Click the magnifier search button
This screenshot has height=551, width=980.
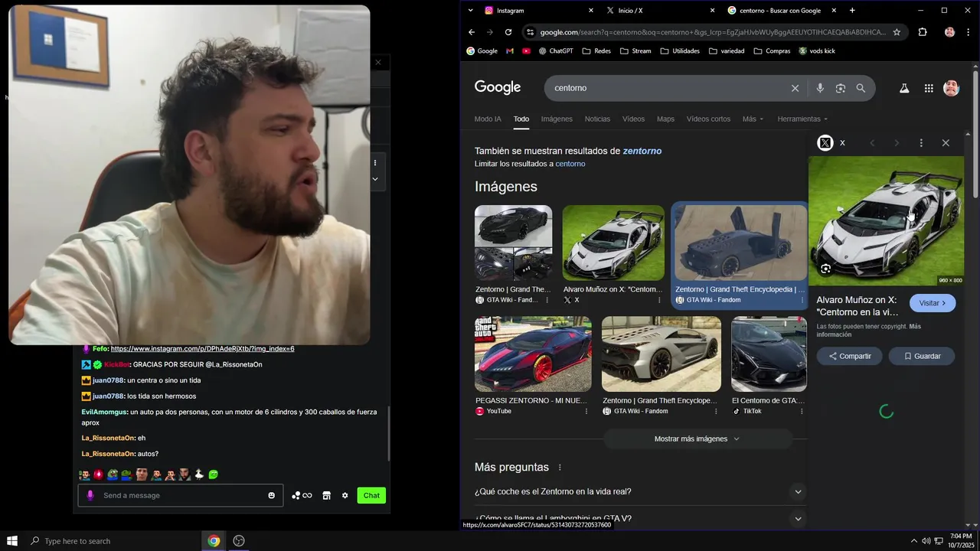tap(861, 88)
